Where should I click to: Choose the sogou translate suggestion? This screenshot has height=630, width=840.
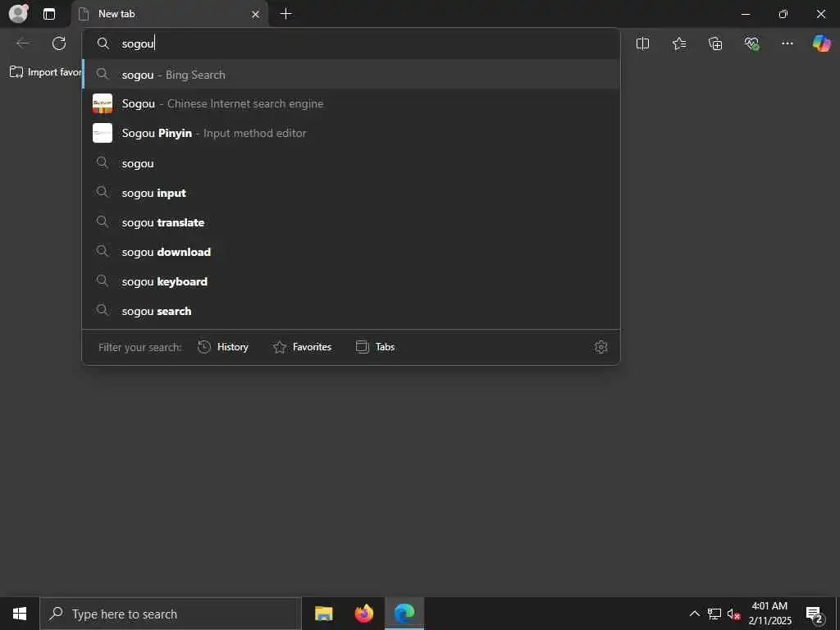coord(351,222)
